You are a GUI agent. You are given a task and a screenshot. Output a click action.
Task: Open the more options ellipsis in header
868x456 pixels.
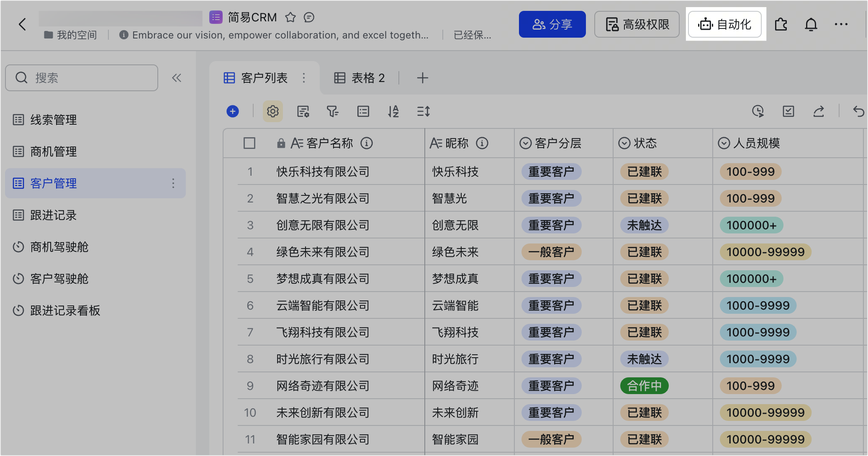(841, 24)
